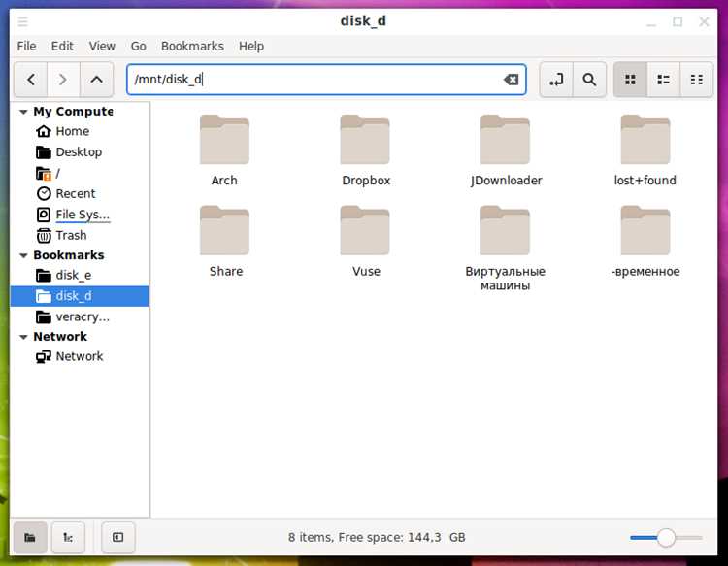The image size is (728, 566).
Task: Collapse the Network section
Action: (x=23, y=337)
